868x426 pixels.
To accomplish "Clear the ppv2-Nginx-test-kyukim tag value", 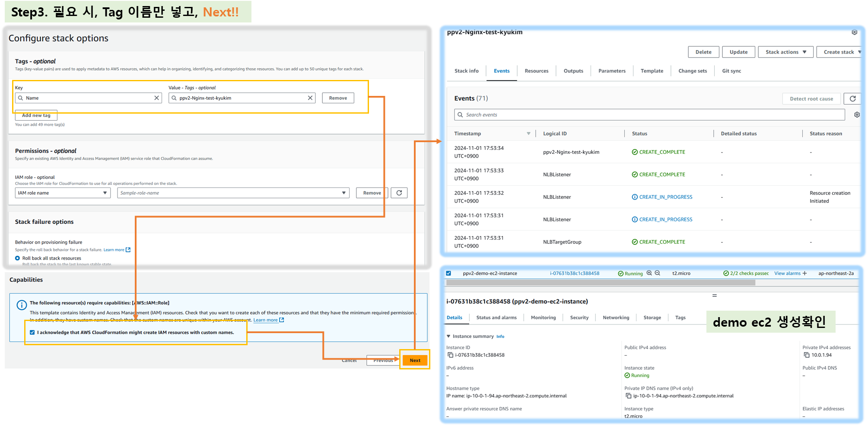I will coord(310,98).
